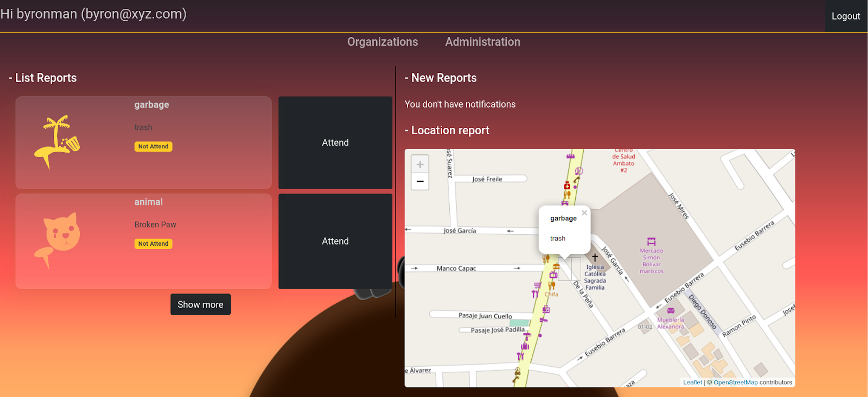
Task: Click the garbage report Not Attend badge
Action: click(x=153, y=146)
